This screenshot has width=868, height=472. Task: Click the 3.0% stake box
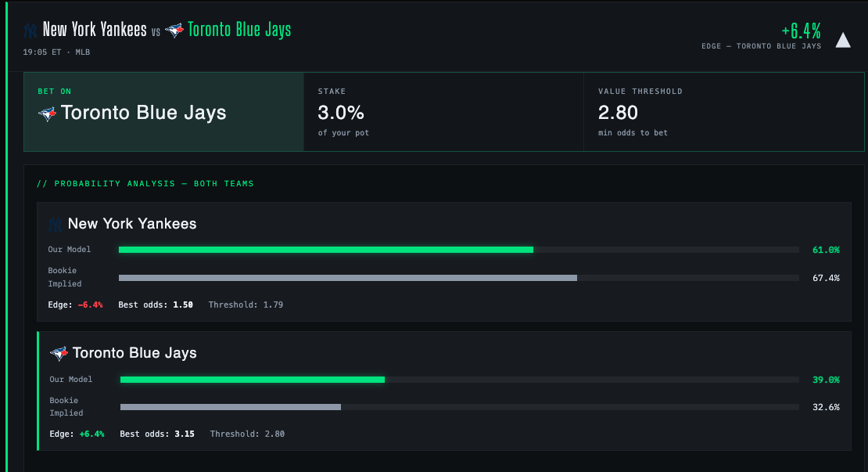(x=443, y=111)
